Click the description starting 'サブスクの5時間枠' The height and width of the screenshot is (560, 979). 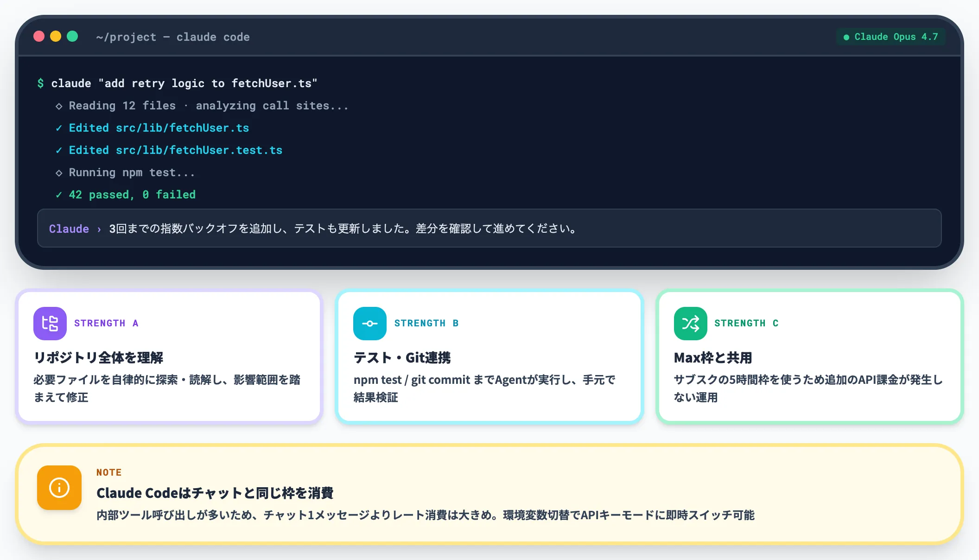click(x=808, y=388)
